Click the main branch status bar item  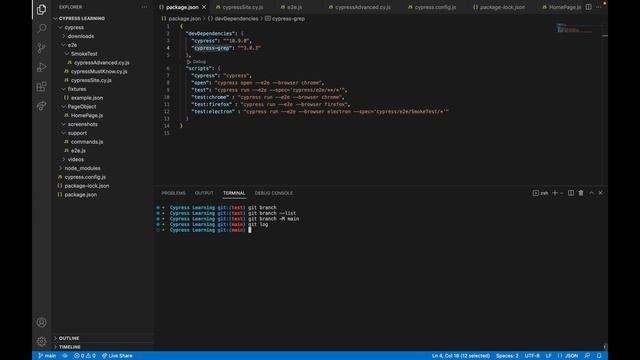[x=47, y=356]
